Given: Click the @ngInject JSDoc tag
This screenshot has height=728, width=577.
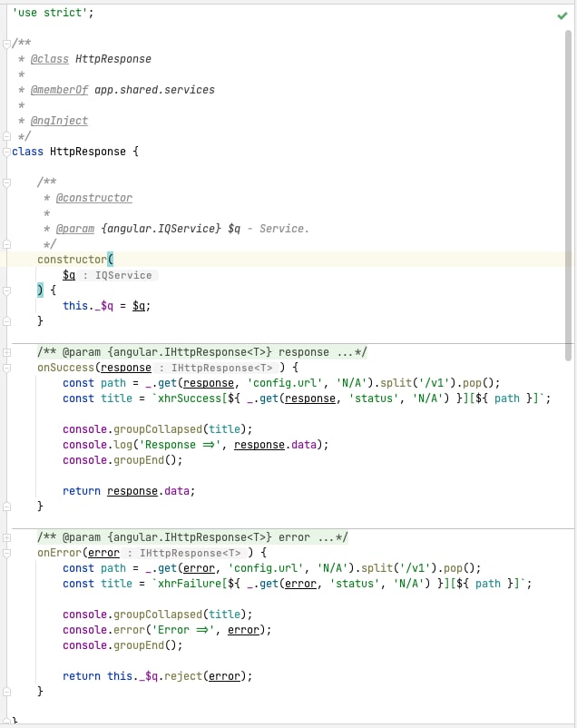Looking at the screenshot, I should point(59,121).
